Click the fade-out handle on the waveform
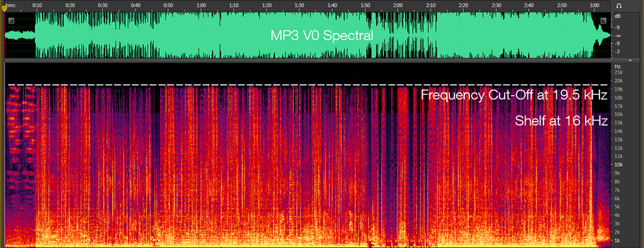644x248 pixels. point(603,21)
